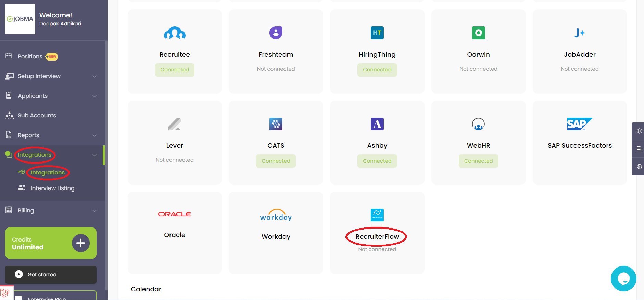Click the Sub Accounts icon
Viewport: 644px width, 300px height.
pos(9,115)
